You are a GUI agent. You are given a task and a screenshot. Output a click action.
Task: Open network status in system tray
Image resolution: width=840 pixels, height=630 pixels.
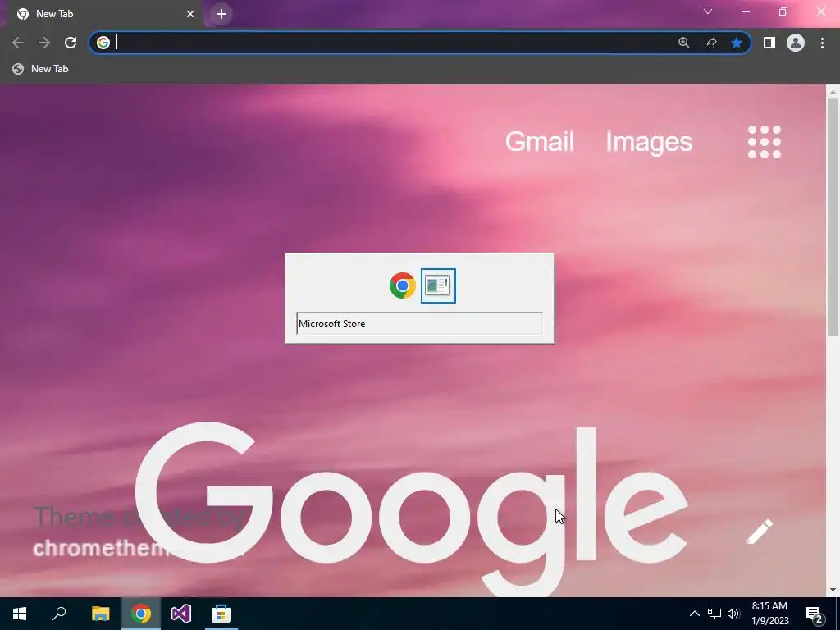coord(714,614)
